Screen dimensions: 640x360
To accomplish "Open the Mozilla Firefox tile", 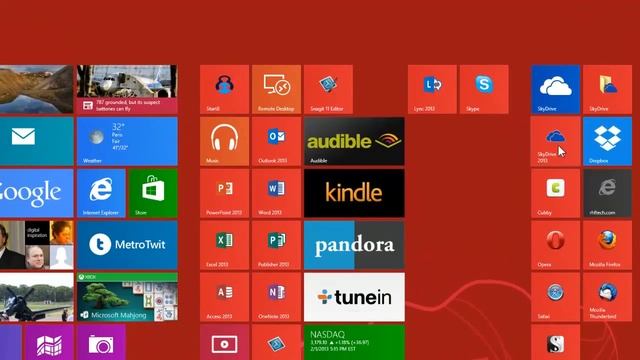I will tap(607, 245).
